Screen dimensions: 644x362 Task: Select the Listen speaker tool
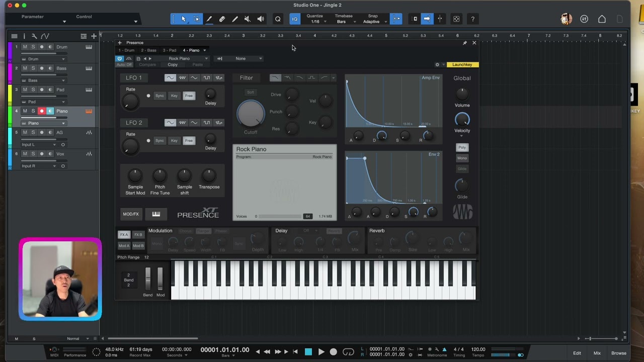[x=261, y=19]
